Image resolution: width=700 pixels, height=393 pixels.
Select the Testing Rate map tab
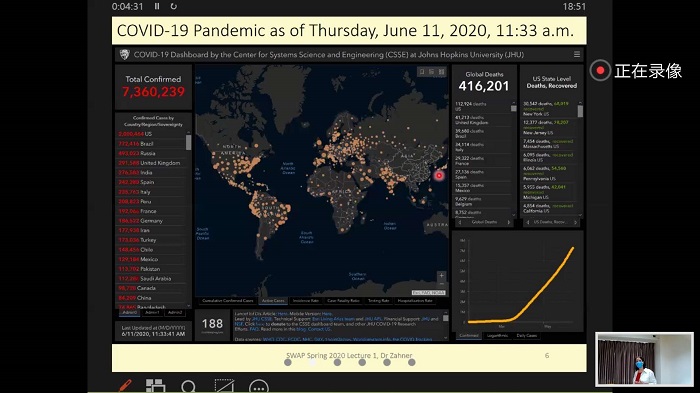click(379, 301)
